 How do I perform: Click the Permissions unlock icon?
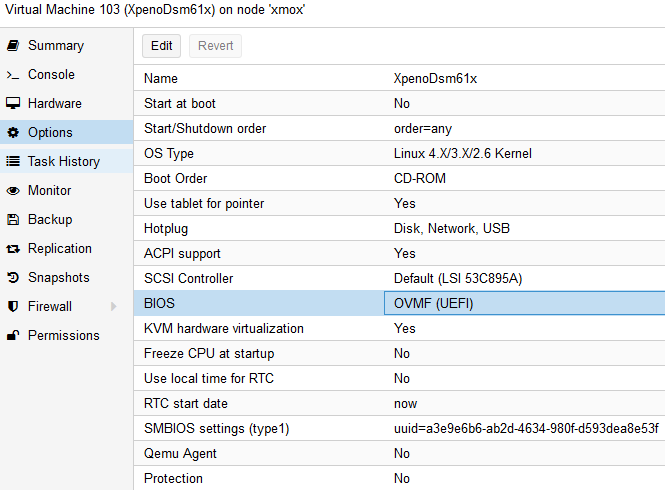13,336
